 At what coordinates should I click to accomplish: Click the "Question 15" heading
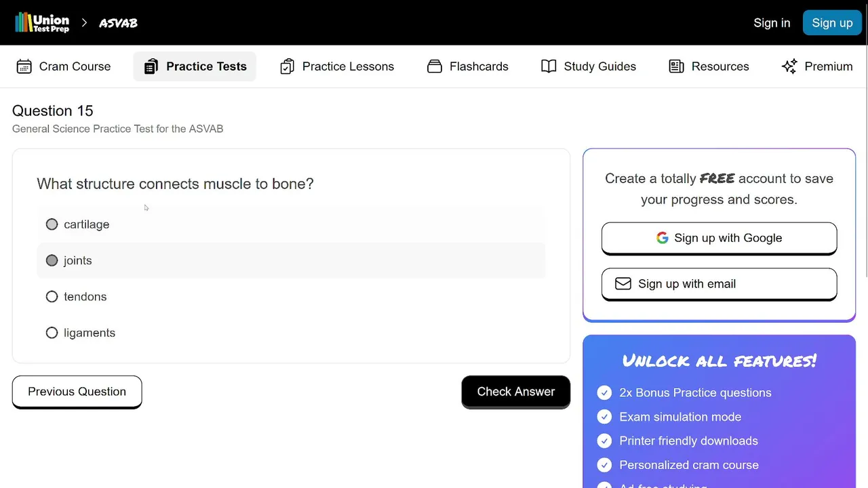[53, 110]
